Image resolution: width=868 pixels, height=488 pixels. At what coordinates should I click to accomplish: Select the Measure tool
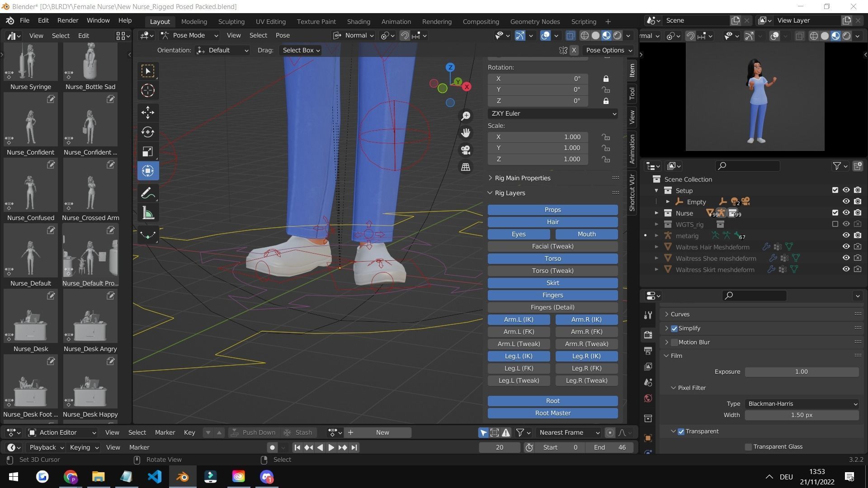click(x=148, y=213)
